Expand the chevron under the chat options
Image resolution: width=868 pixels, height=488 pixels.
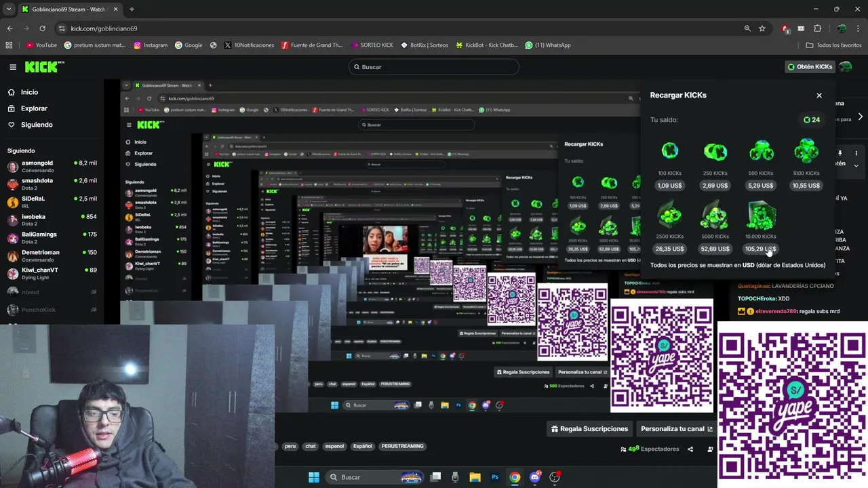(856, 165)
